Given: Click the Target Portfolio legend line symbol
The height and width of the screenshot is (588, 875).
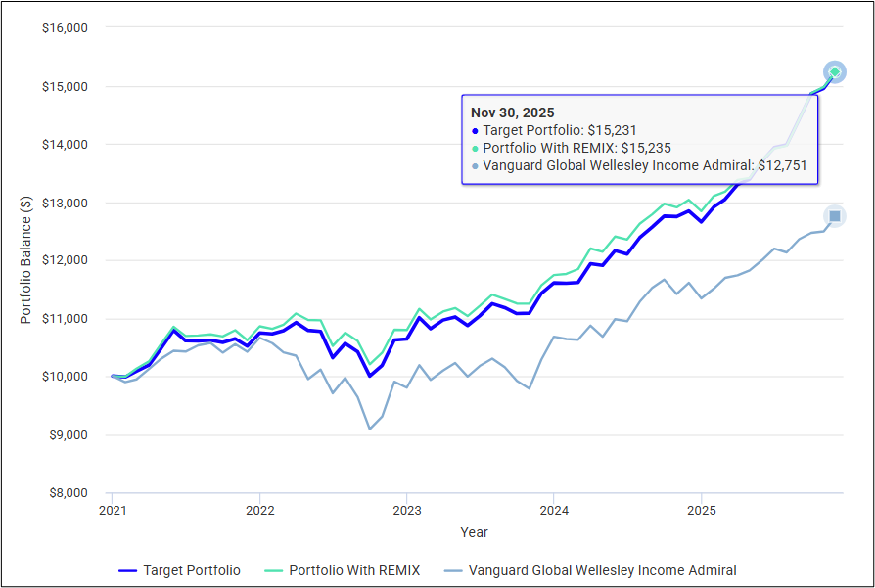Looking at the screenshot, I should click(127, 570).
